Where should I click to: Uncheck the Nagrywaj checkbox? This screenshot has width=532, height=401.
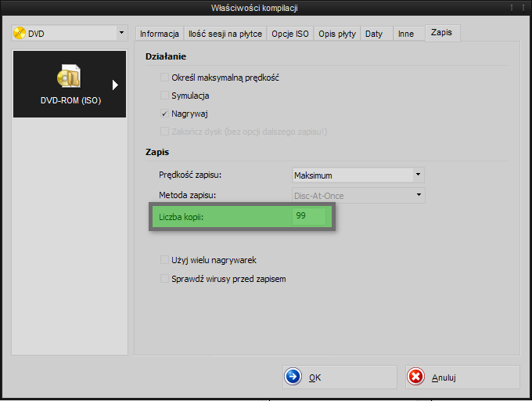(164, 114)
